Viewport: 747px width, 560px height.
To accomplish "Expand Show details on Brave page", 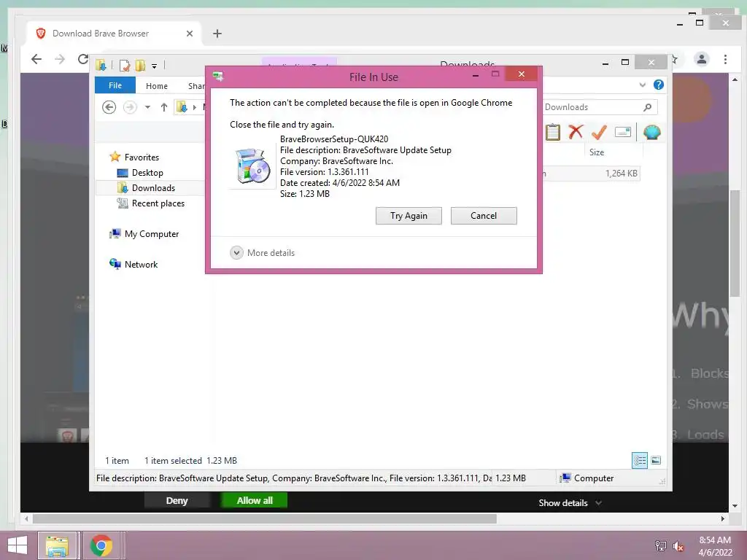I will (x=570, y=503).
